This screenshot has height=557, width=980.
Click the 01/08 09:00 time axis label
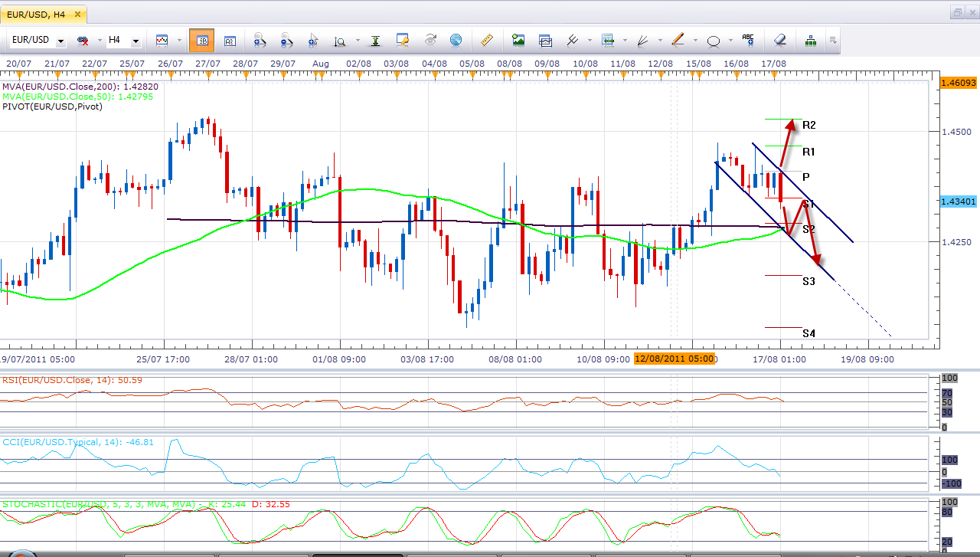(339, 359)
